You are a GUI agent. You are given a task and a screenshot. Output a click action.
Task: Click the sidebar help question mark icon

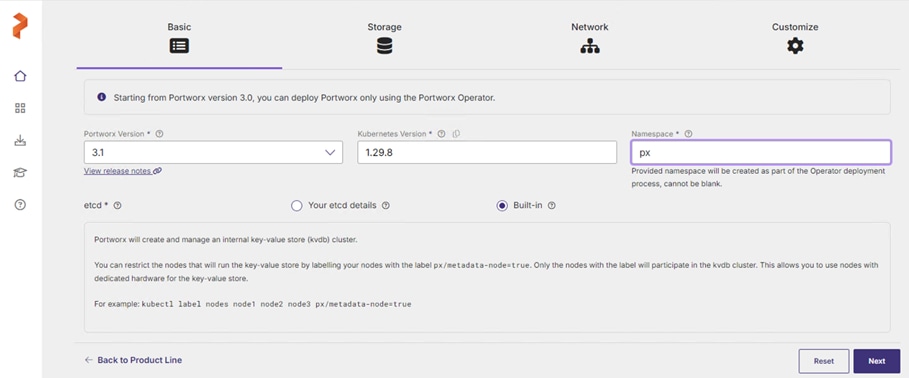(x=20, y=205)
